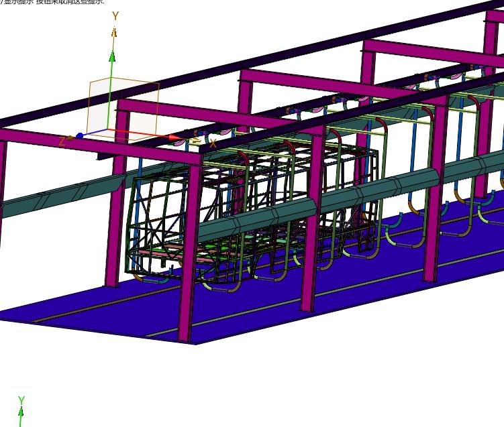Click the red X-axis arrowhead on the triad
The width and height of the screenshot is (504, 427).
176,137
